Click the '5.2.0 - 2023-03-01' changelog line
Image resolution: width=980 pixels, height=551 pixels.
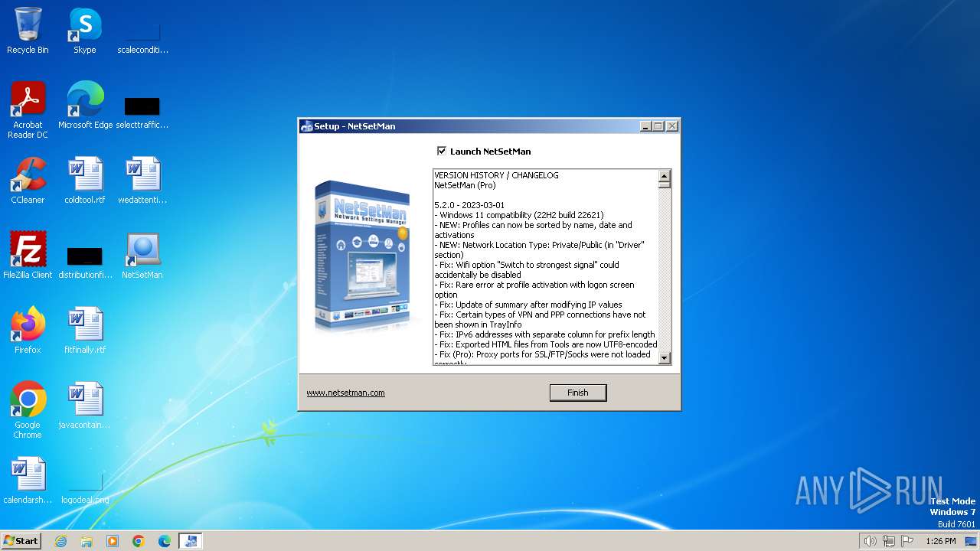coord(469,205)
